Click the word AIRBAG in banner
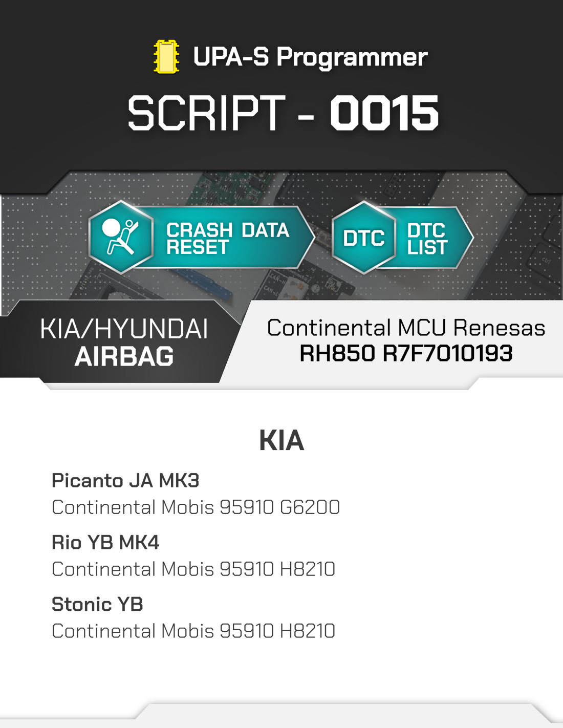The height and width of the screenshot is (728, 563). click(x=124, y=356)
